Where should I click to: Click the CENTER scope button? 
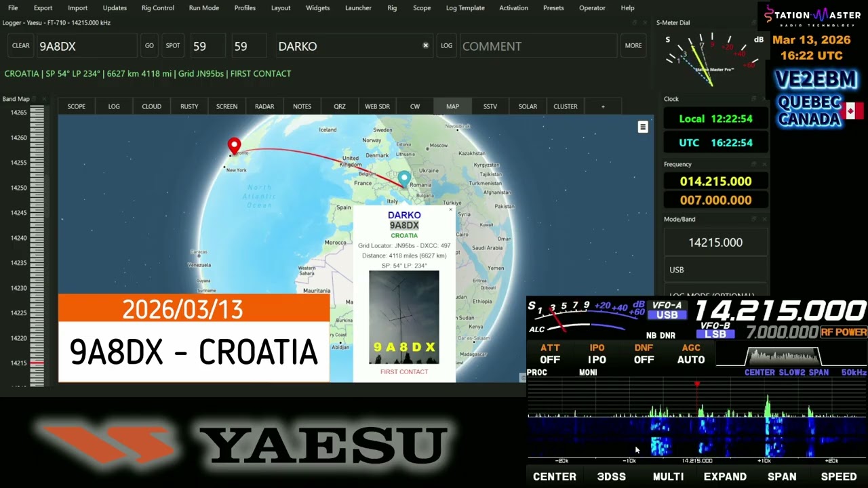[555, 476]
